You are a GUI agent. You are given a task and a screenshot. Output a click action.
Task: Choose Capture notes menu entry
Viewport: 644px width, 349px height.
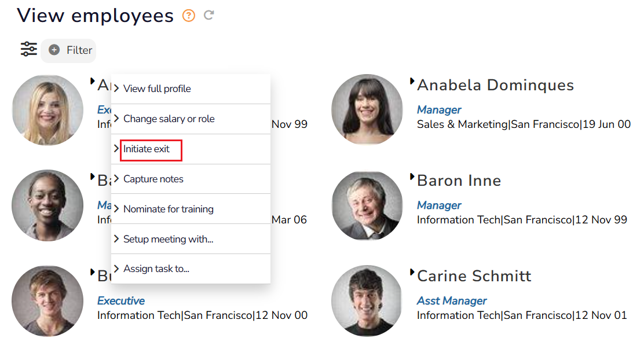click(153, 179)
